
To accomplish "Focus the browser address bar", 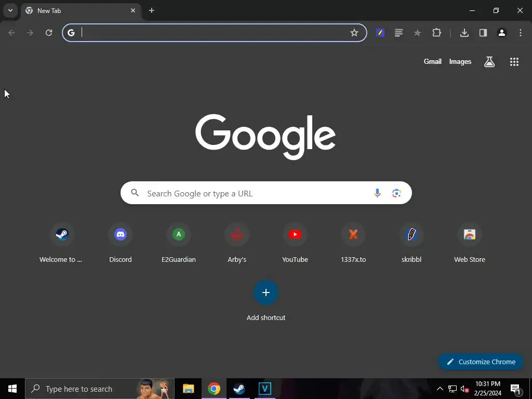I will click(x=214, y=33).
